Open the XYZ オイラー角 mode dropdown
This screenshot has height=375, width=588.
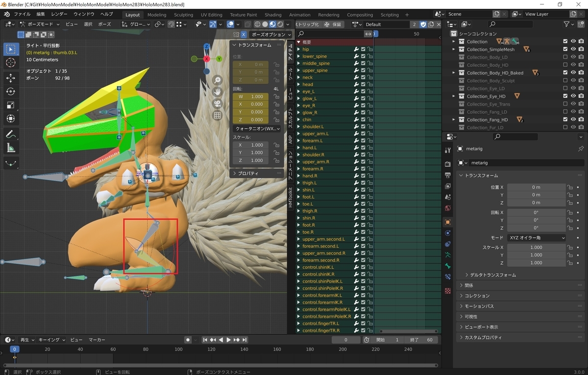[x=536, y=237]
